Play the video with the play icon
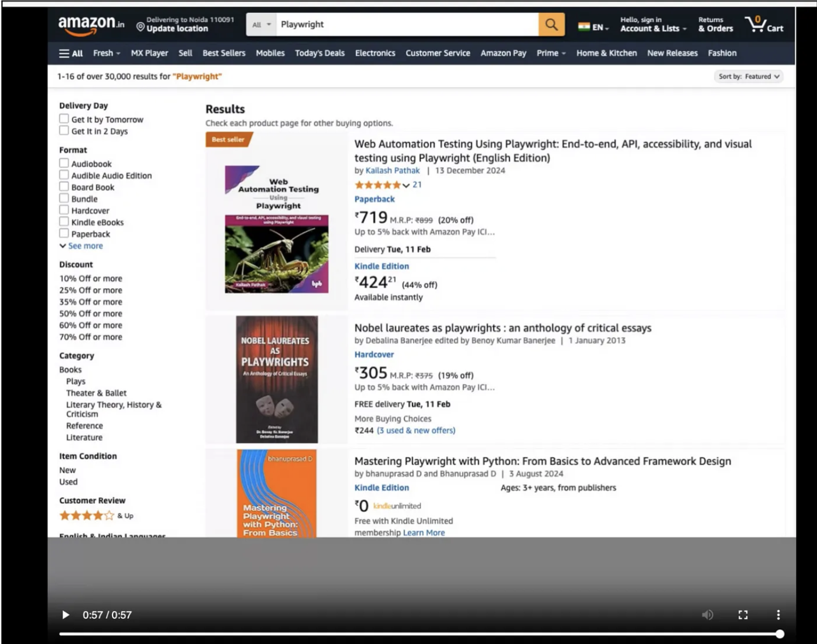This screenshot has height=644, width=817. pos(66,615)
